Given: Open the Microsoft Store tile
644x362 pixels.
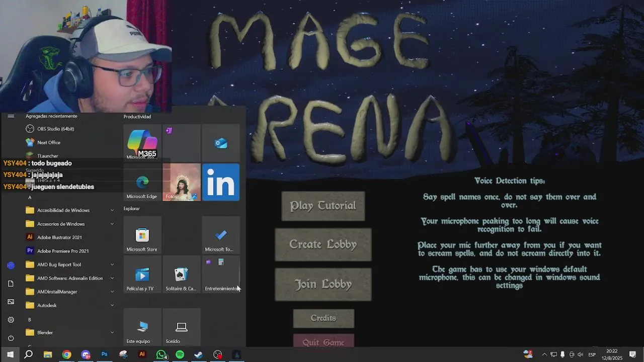Looking at the screenshot, I should (142, 235).
